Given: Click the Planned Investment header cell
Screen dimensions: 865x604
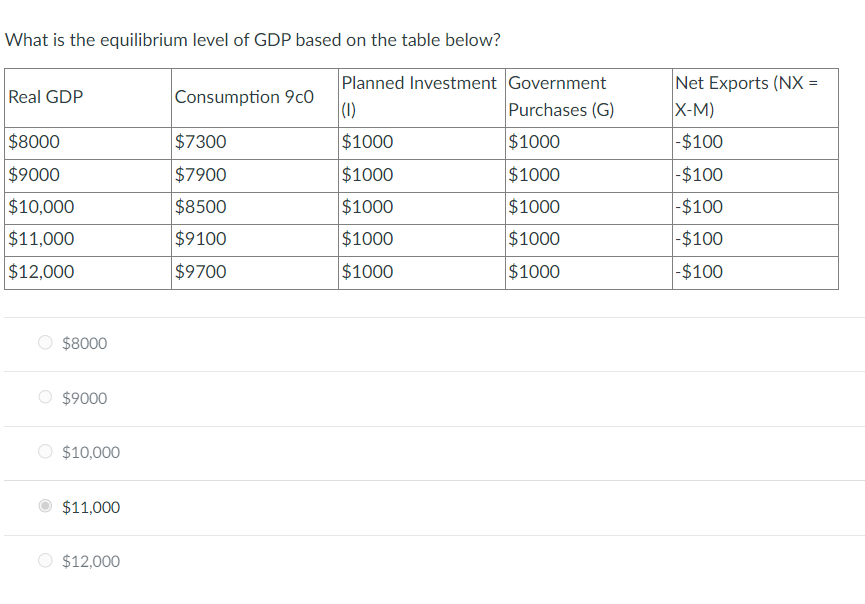Looking at the screenshot, I should [418, 96].
